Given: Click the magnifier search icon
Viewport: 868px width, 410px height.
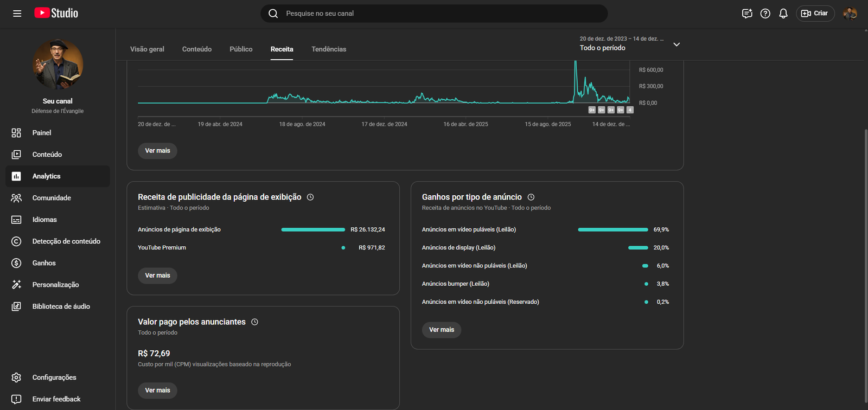Looking at the screenshot, I should 273,14.
